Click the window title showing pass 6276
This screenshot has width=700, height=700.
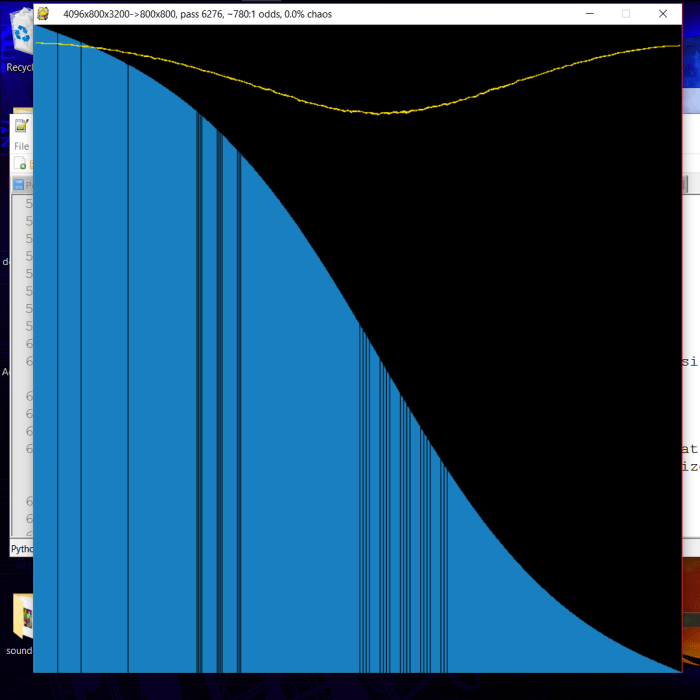197,14
